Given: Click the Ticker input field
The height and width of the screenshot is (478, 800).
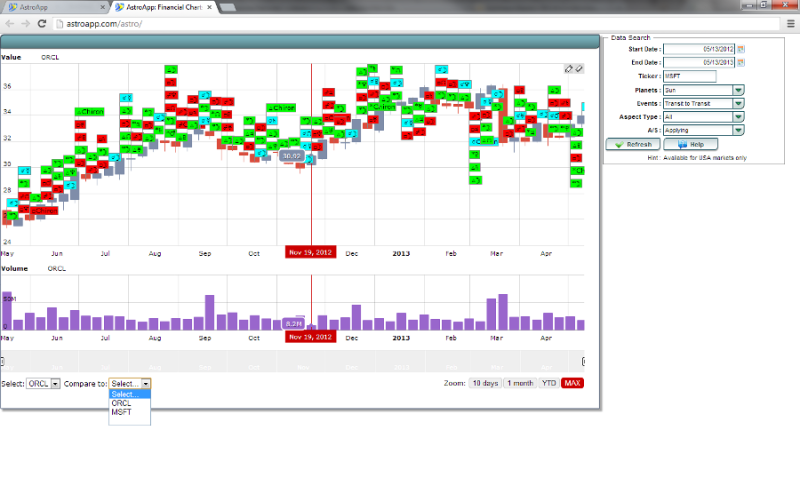Looking at the screenshot, I should coord(690,75).
